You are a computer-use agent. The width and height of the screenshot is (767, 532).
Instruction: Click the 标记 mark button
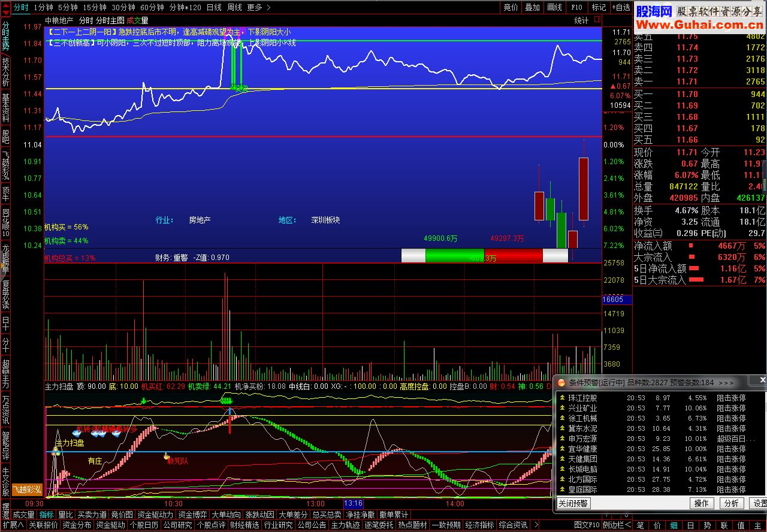point(599,7)
